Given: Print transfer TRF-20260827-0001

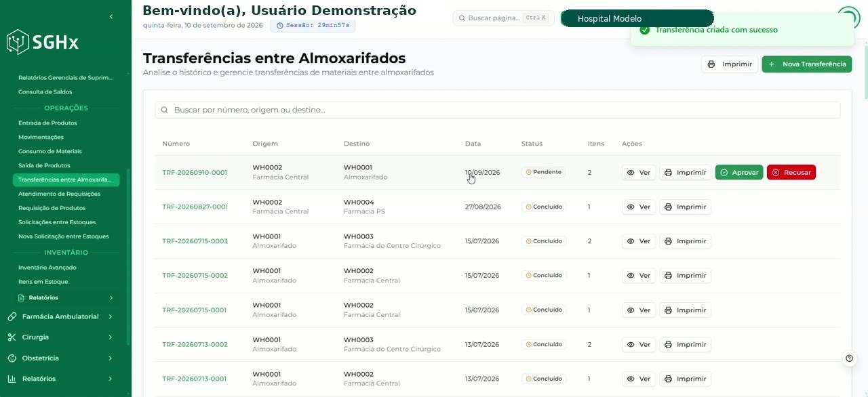Looking at the screenshot, I should pyautogui.click(x=686, y=207).
